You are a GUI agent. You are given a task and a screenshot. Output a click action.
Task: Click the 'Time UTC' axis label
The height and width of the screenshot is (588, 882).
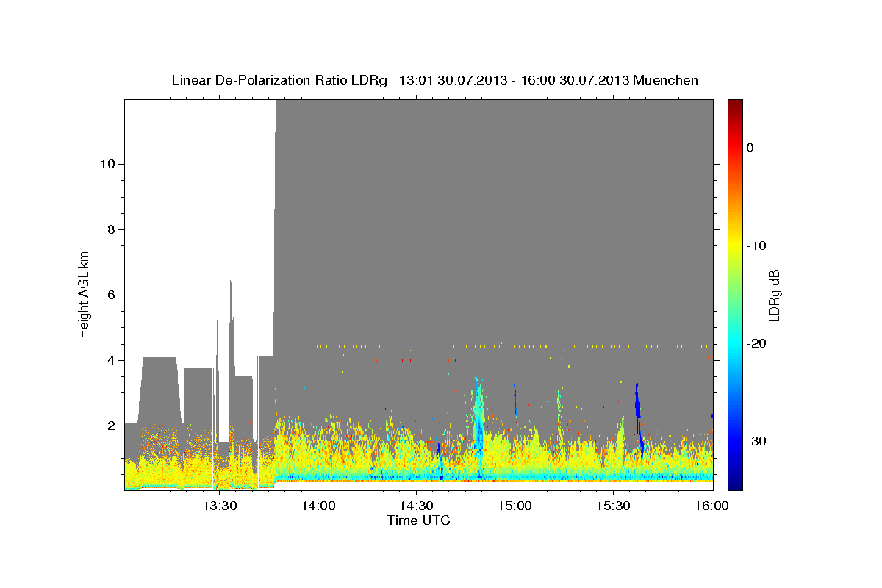(x=418, y=520)
